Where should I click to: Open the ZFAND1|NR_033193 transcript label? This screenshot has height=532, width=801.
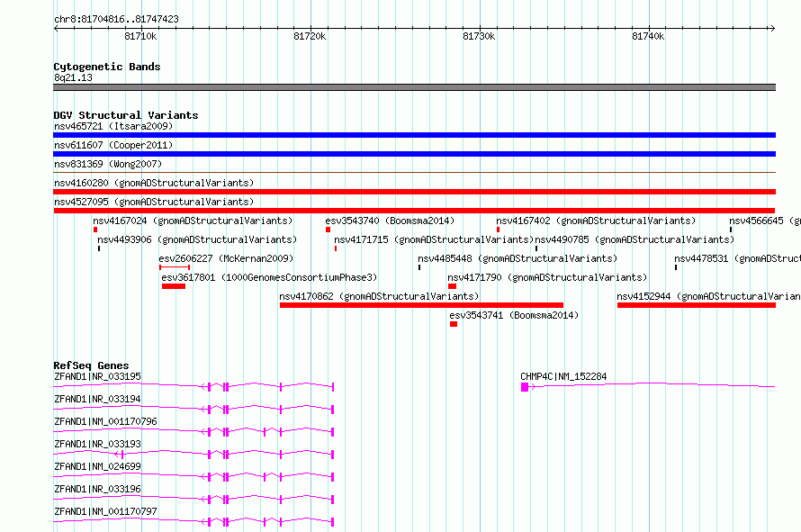pos(97,444)
